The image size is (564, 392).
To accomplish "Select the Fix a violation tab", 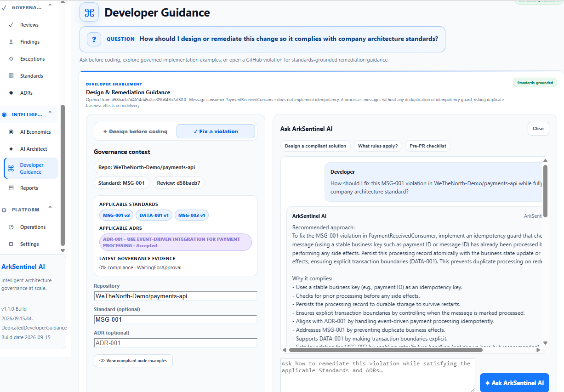I will click(x=216, y=131).
